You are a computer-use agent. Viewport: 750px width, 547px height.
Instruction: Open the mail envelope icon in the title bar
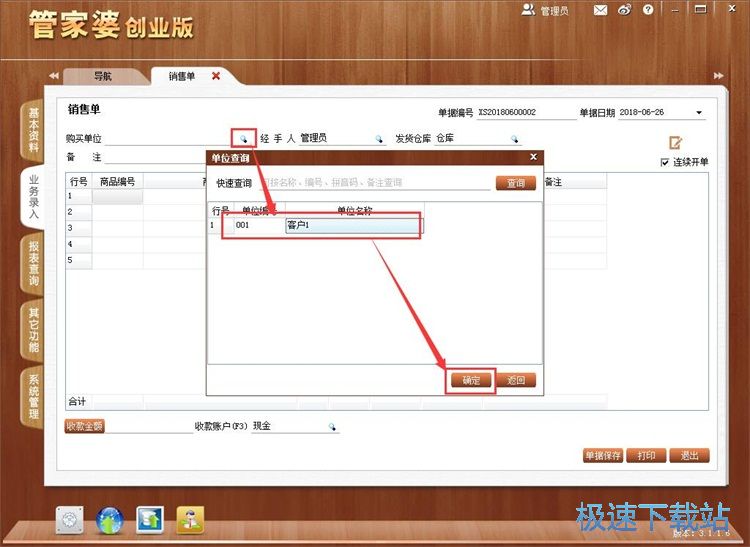(600, 10)
